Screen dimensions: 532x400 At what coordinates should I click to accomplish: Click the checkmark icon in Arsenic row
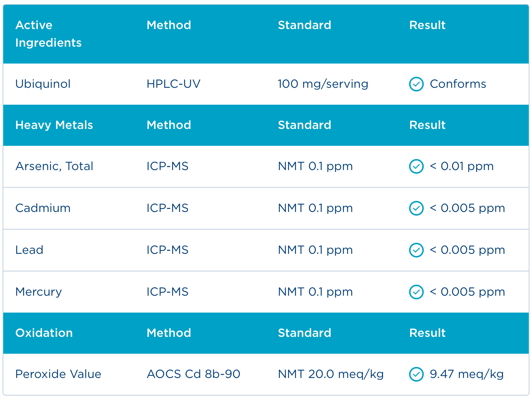[x=416, y=166]
